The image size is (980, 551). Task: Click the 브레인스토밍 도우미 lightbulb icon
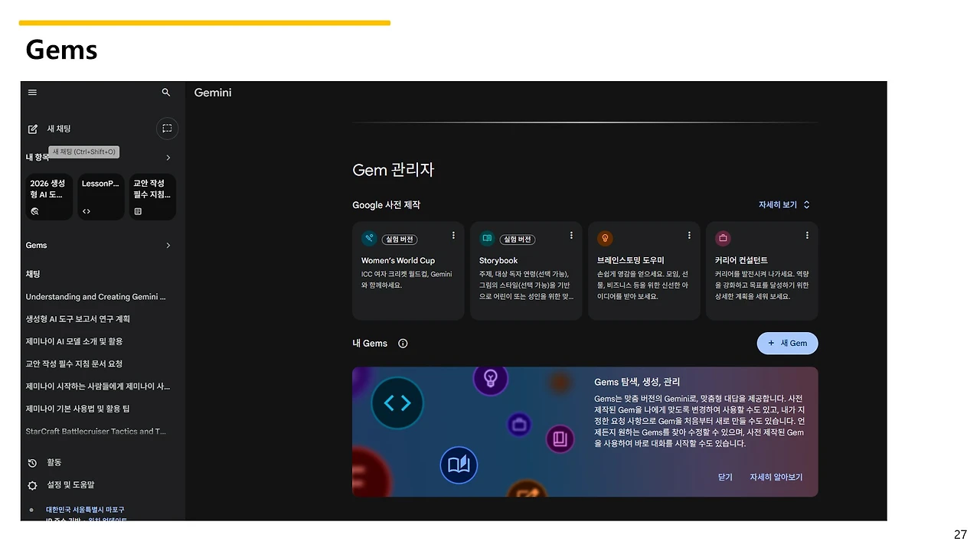[x=605, y=238]
